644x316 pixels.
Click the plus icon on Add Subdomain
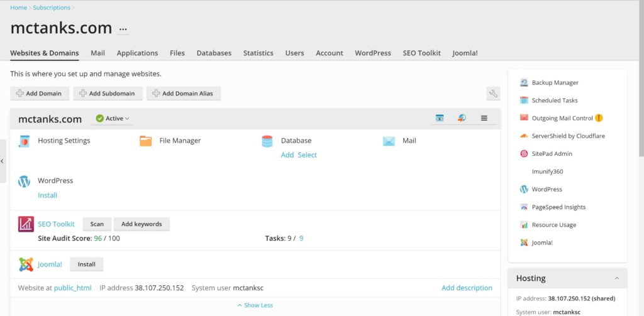(83, 93)
